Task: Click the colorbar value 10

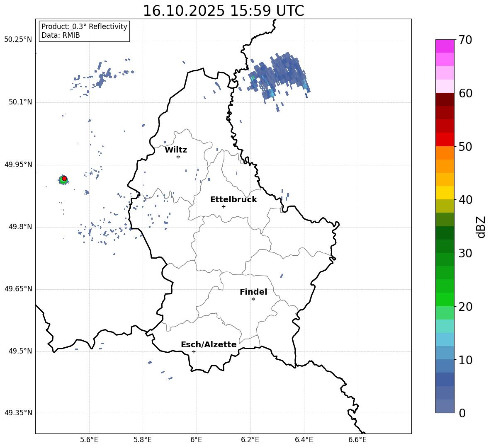Action: pyautogui.click(x=465, y=360)
